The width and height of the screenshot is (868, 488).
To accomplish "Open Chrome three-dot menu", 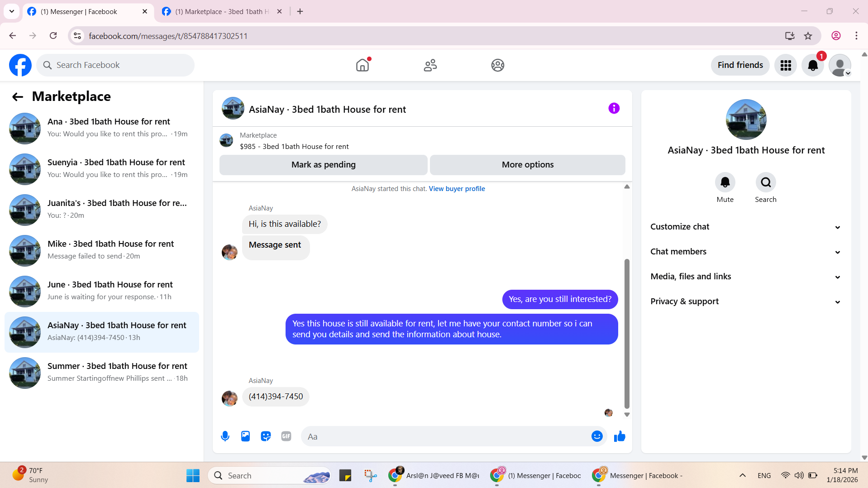I will tap(856, 36).
